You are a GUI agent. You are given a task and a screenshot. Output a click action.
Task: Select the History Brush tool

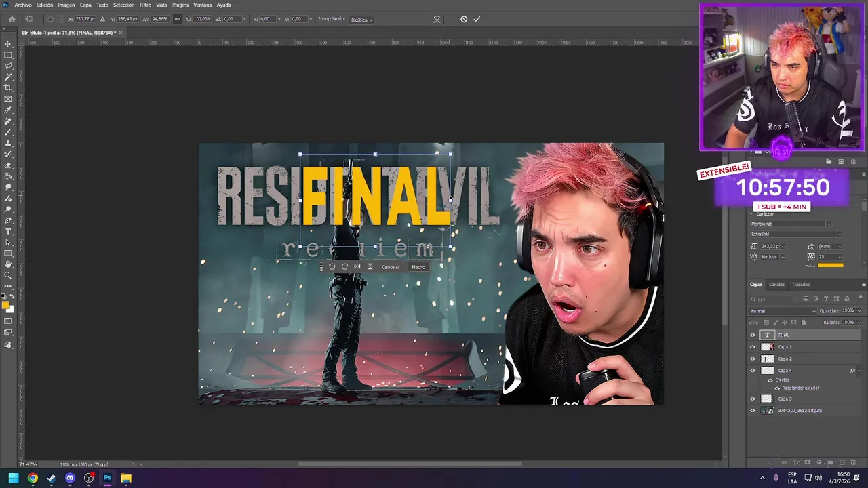pos(8,154)
